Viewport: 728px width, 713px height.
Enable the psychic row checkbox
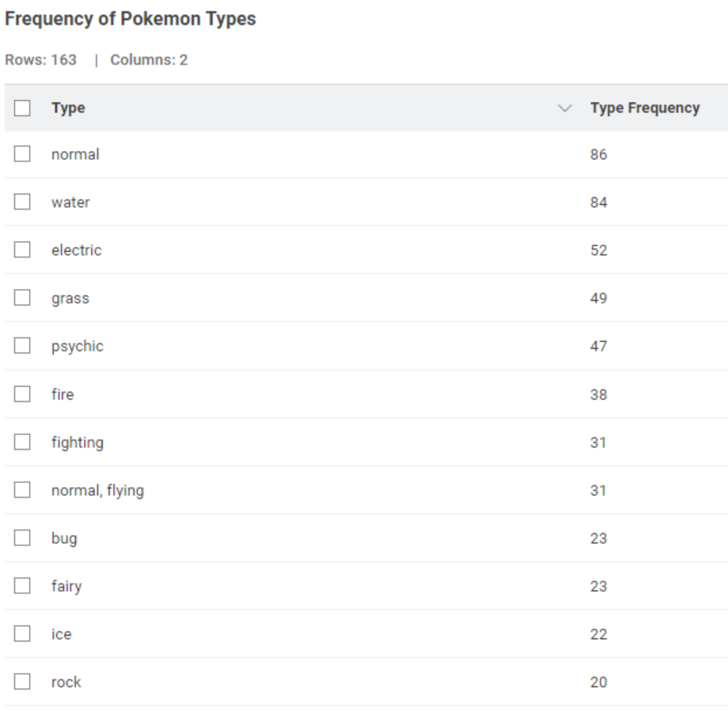[22, 345]
